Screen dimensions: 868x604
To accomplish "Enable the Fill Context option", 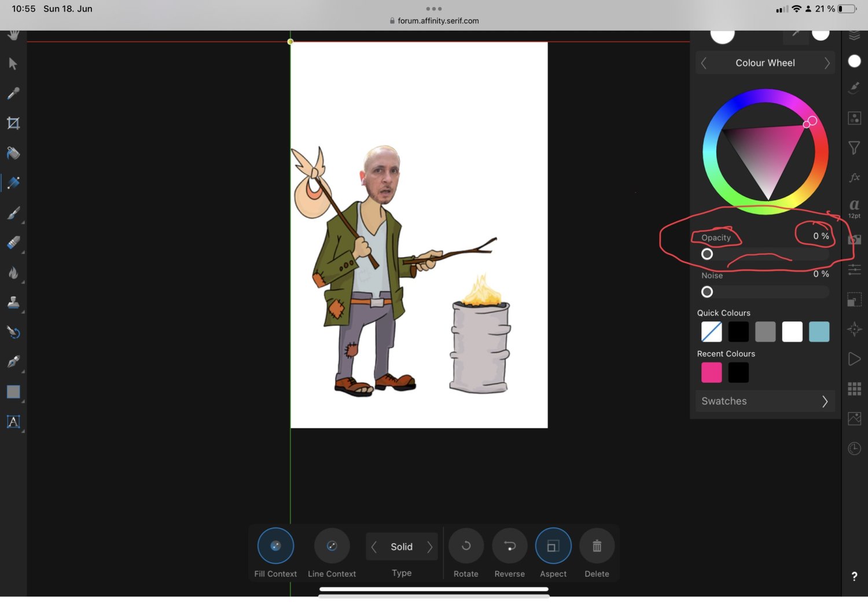I will (275, 546).
